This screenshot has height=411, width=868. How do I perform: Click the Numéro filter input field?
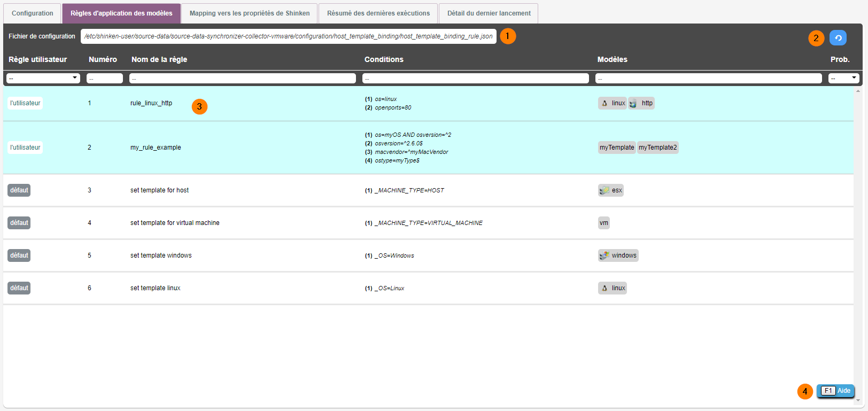[105, 79]
